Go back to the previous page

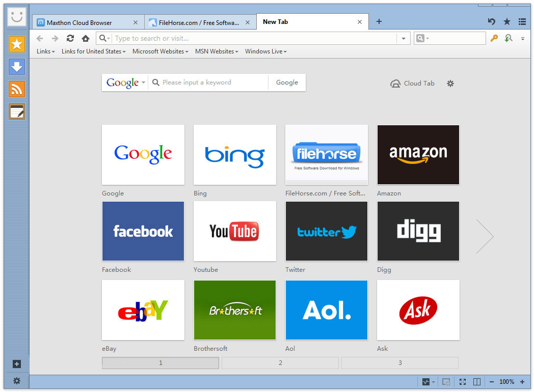click(40, 39)
